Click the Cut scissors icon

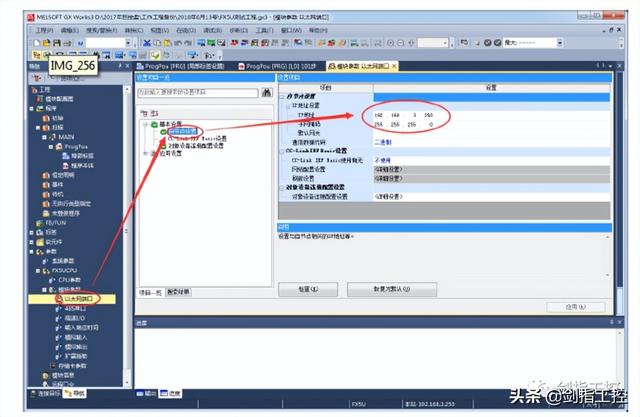[147, 42]
